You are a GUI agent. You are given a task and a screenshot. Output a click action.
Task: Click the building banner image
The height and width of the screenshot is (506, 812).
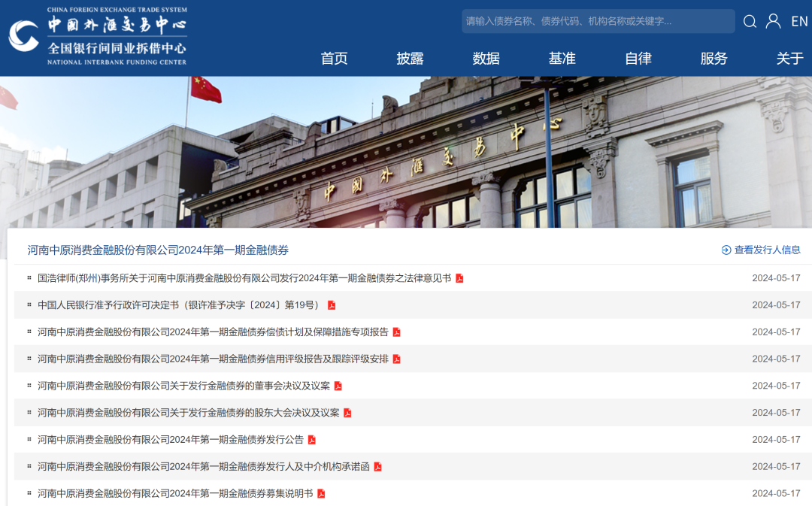[406, 153]
